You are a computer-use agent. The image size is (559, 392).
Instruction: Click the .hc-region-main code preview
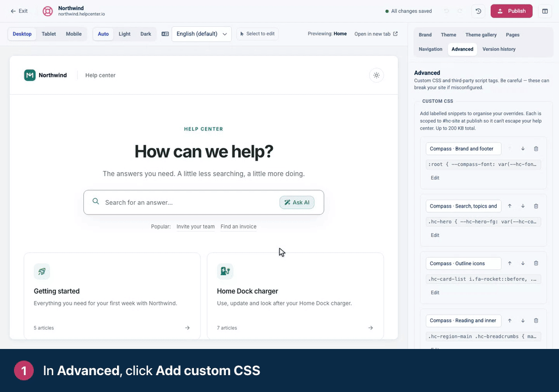[483, 337]
